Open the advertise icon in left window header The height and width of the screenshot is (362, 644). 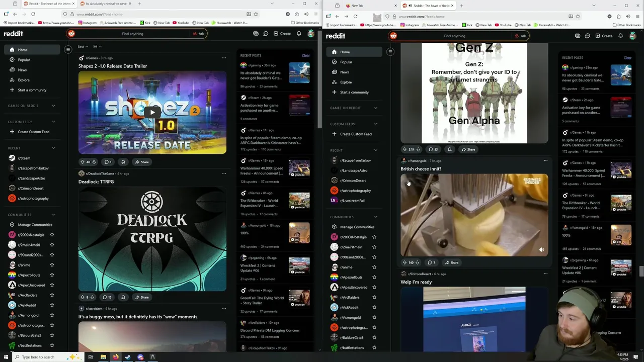(256, 34)
